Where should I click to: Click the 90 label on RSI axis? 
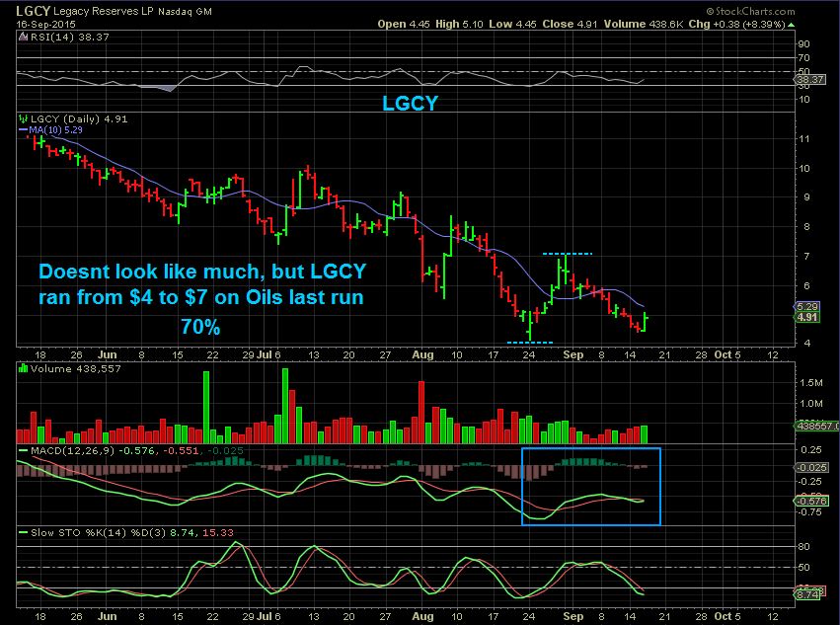click(803, 44)
